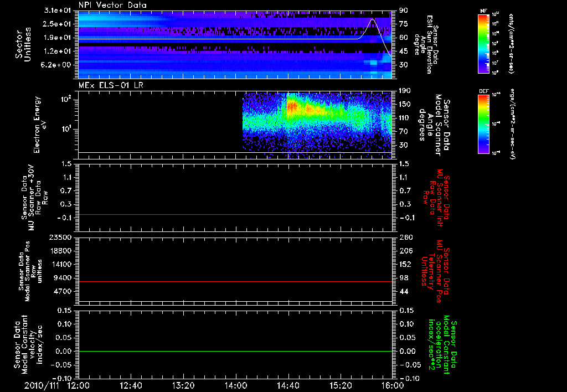Click the "2.5e+01" sector tick value
The width and height of the screenshot is (567, 392).
(x=58, y=24)
